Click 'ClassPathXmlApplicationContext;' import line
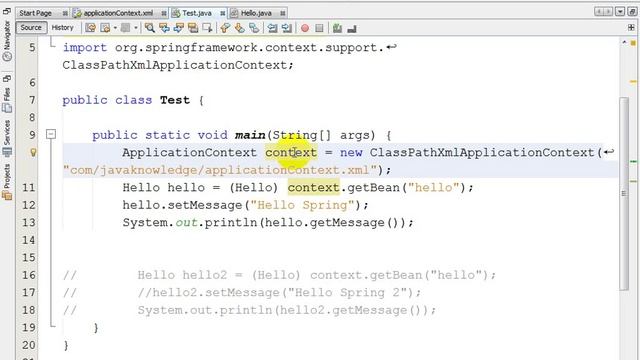The image size is (640, 360). (x=178, y=65)
